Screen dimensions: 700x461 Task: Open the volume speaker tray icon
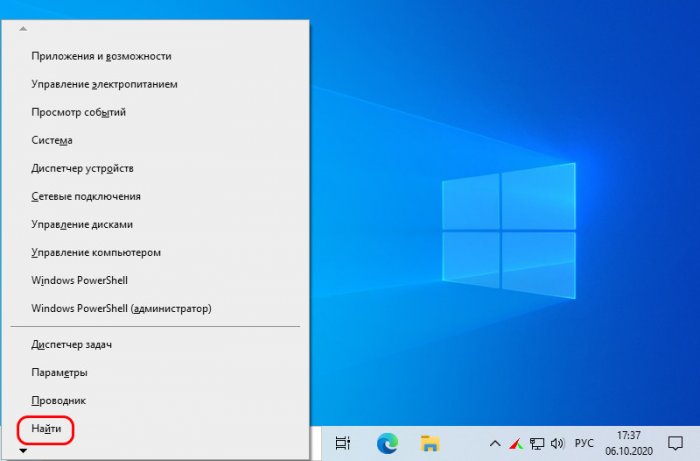(x=557, y=443)
